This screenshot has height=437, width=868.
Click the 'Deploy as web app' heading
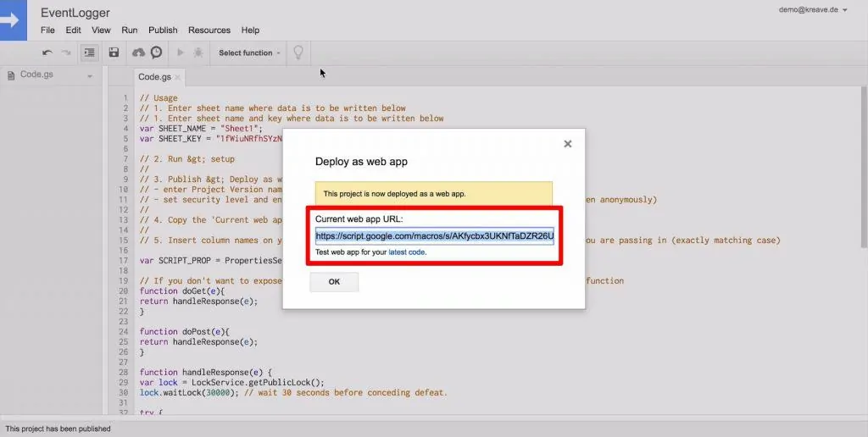click(361, 162)
